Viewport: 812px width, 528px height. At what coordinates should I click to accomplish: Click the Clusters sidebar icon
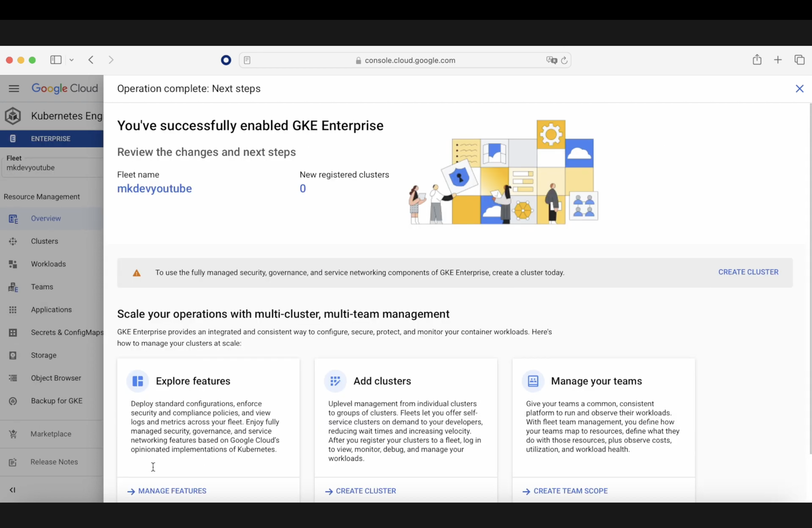(x=13, y=241)
